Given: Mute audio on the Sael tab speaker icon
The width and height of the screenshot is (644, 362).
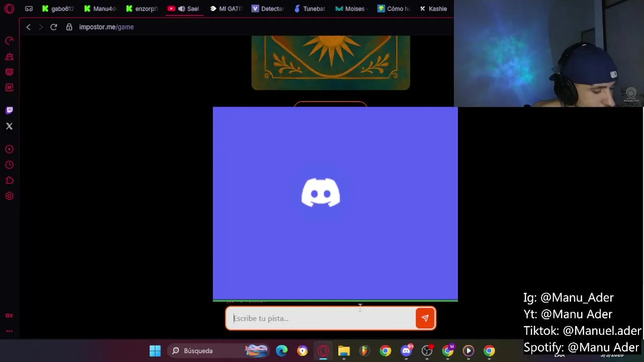Looking at the screenshot, I should 181,9.
